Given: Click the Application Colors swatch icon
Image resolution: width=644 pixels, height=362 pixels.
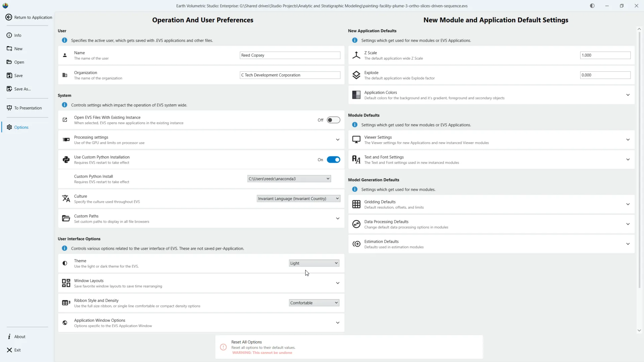Looking at the screenshot, I should coord(356,95).
